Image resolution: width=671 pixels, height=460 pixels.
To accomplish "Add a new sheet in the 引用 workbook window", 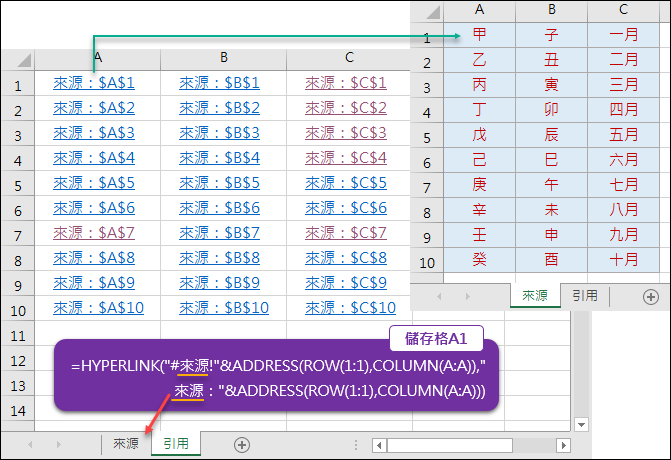I will pyautogui.click(x=242, y=445).
